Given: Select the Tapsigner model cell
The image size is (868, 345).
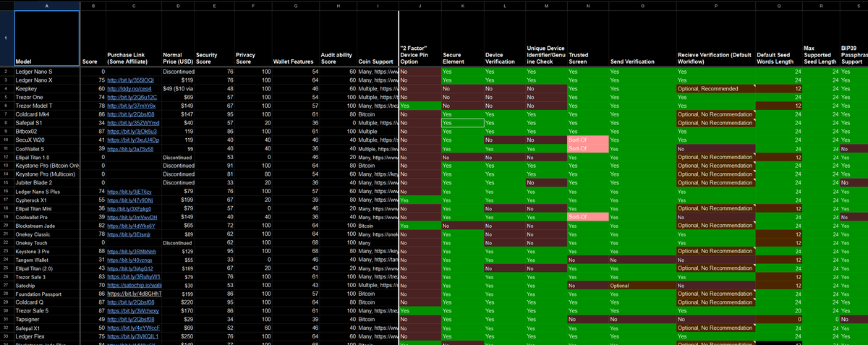Looking at the screenshot, I should tap(47, 320).
